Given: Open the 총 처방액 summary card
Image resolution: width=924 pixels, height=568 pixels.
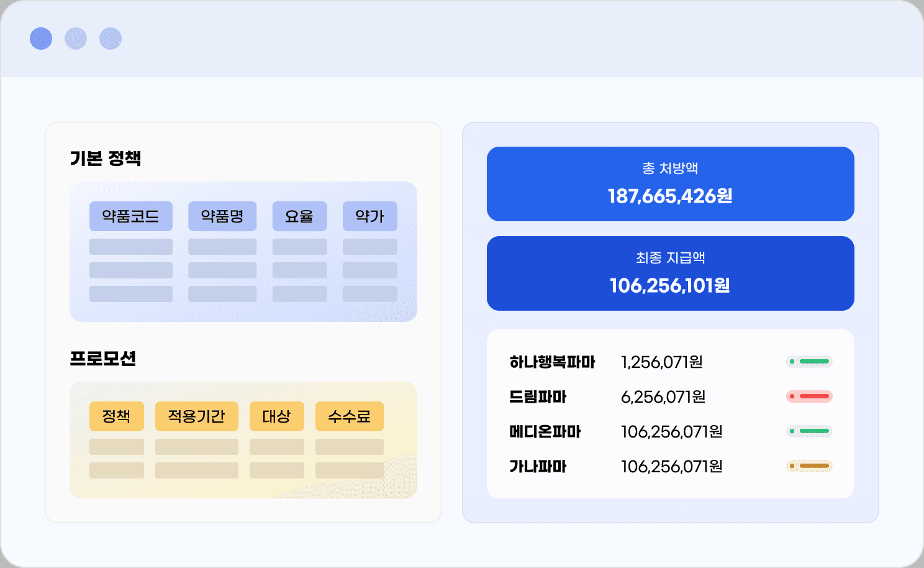Looking at the screenshot, I should pos(671,184).
